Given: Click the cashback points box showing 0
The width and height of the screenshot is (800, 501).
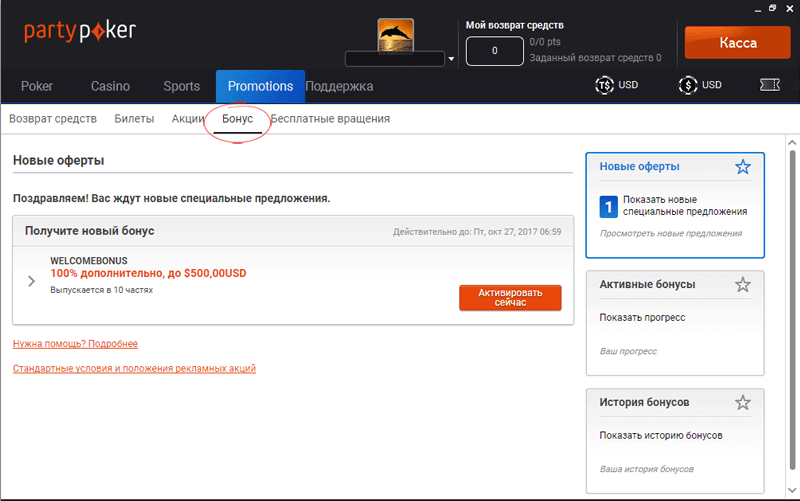Looking at the screenshot, I should click(x=494, y=50).
